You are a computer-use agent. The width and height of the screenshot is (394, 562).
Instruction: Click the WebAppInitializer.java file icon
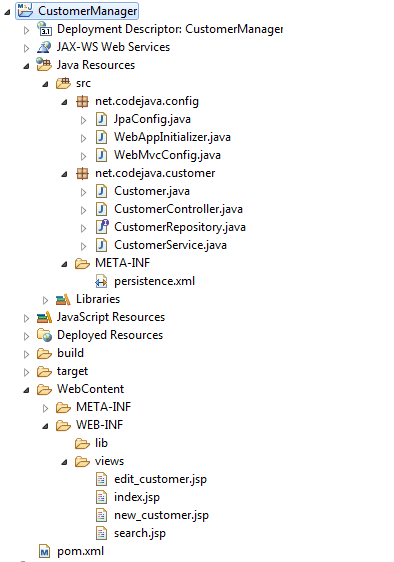pos(101,137)
